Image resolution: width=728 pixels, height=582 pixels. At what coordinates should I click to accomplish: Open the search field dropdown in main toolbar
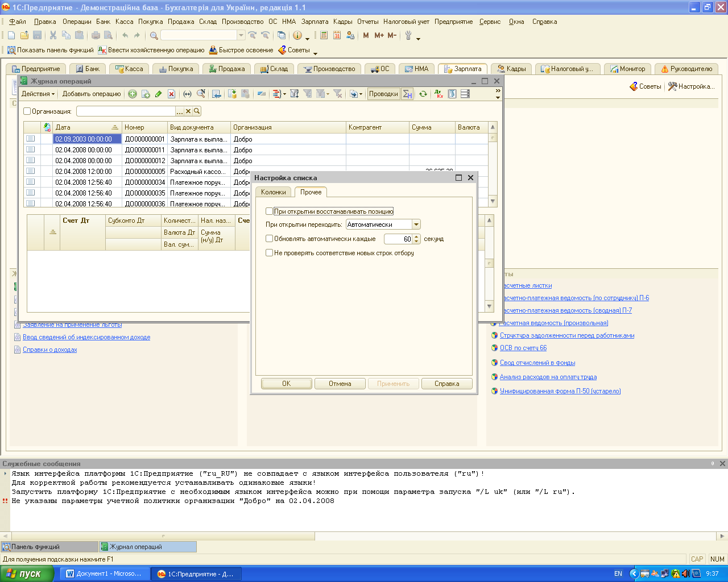pyautogui.click(x=241, y=35)
